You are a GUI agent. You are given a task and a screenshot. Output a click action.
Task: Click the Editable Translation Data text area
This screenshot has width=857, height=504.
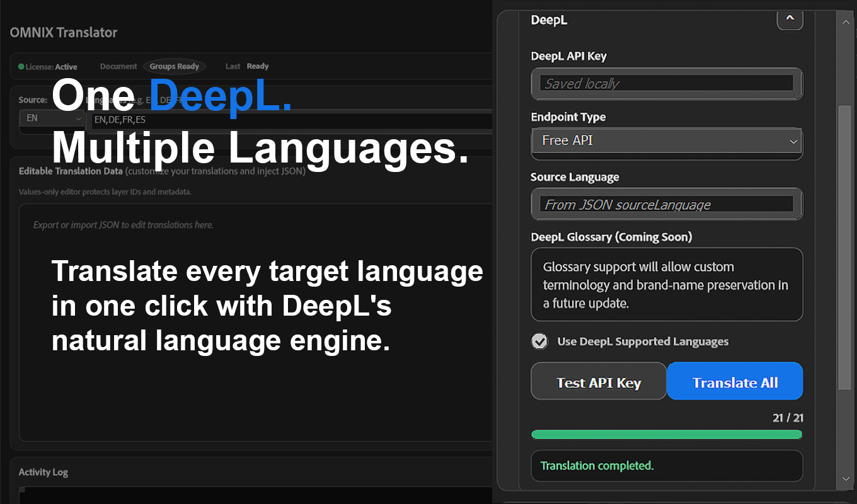(x=257, y=323)
